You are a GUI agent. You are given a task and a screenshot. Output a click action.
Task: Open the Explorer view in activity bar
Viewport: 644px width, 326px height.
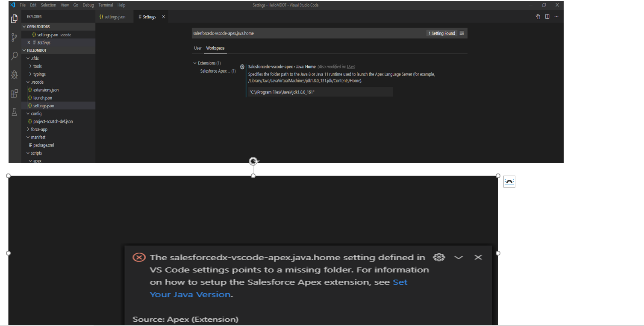[x=14, y=19]
